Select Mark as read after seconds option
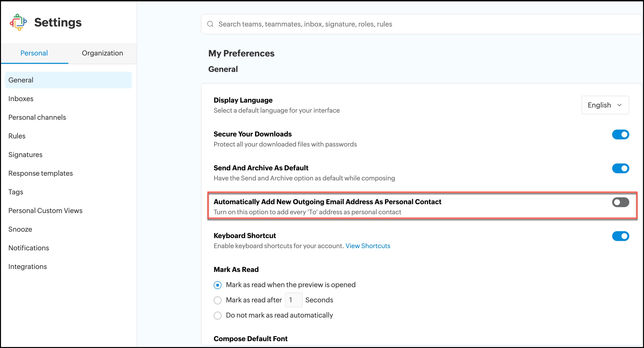This screenshot has height=348, width=644. click(x=218, y=300)
